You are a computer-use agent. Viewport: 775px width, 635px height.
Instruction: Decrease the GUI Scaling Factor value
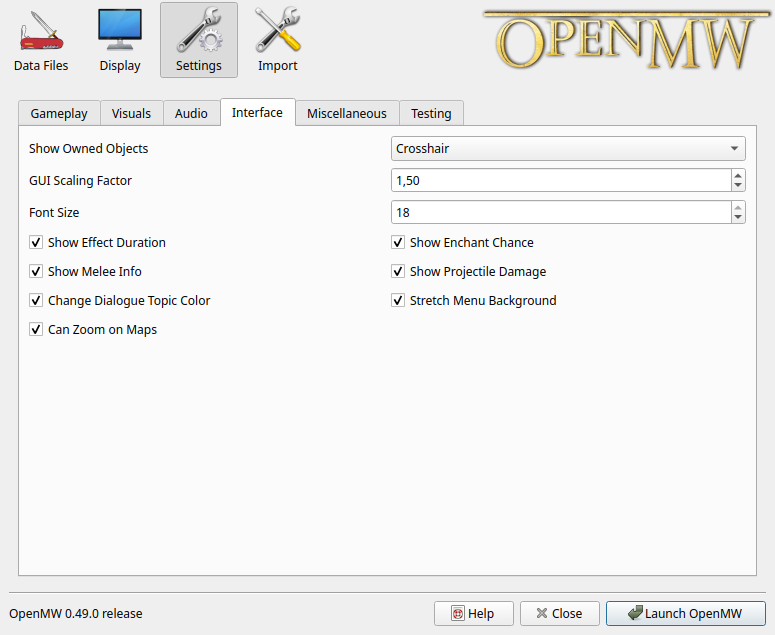(738, 186)
